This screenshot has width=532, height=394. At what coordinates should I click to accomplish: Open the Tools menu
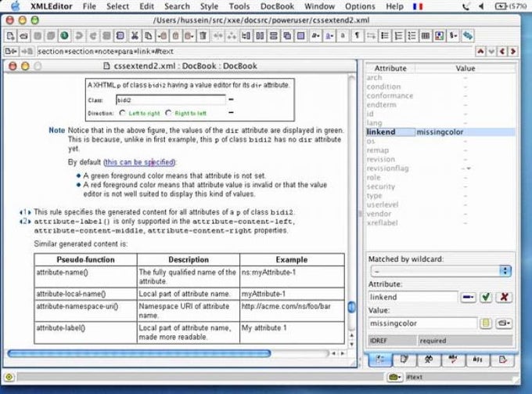click(x=239, y=6)
